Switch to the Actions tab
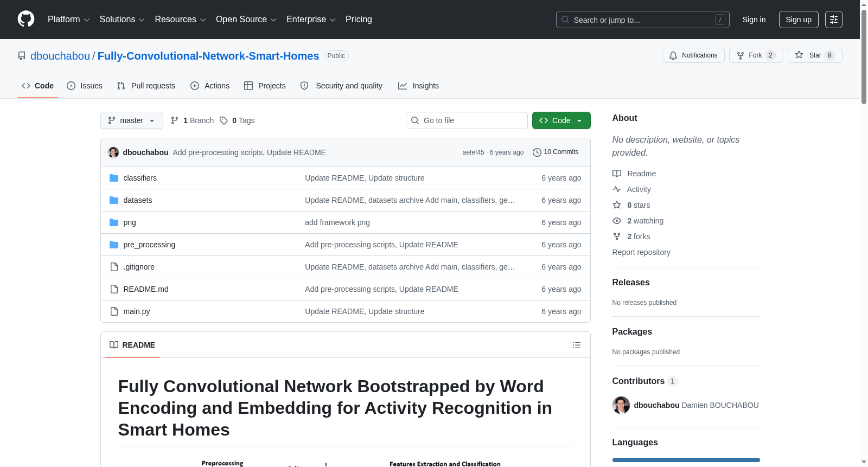This screenshot has width=868, height=467. point(210,86)
